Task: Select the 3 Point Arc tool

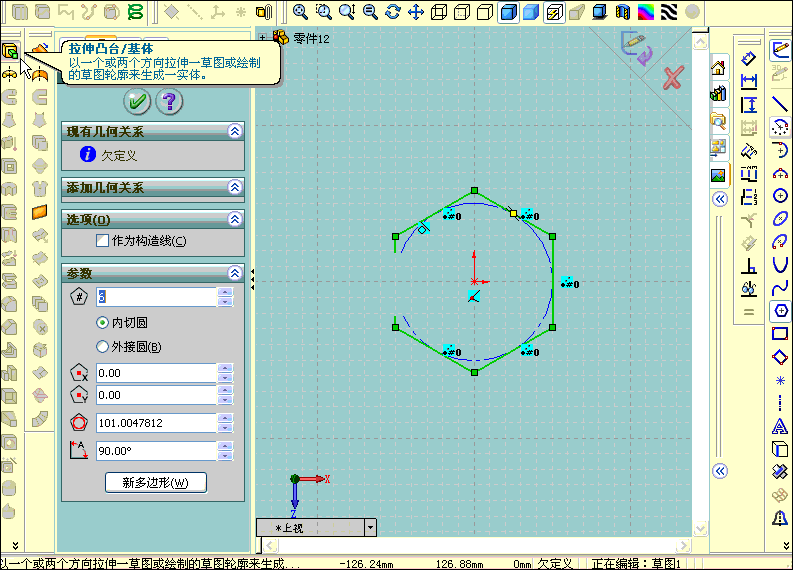Action: 780,173
